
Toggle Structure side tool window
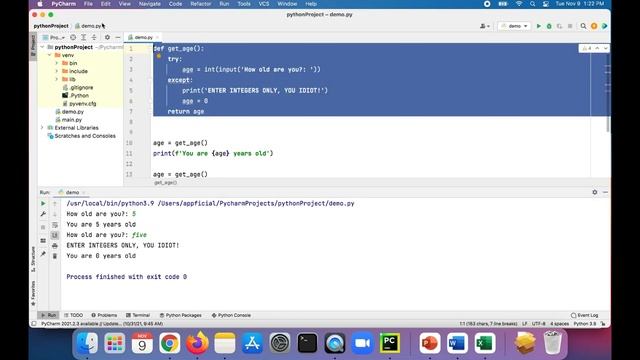33,259
